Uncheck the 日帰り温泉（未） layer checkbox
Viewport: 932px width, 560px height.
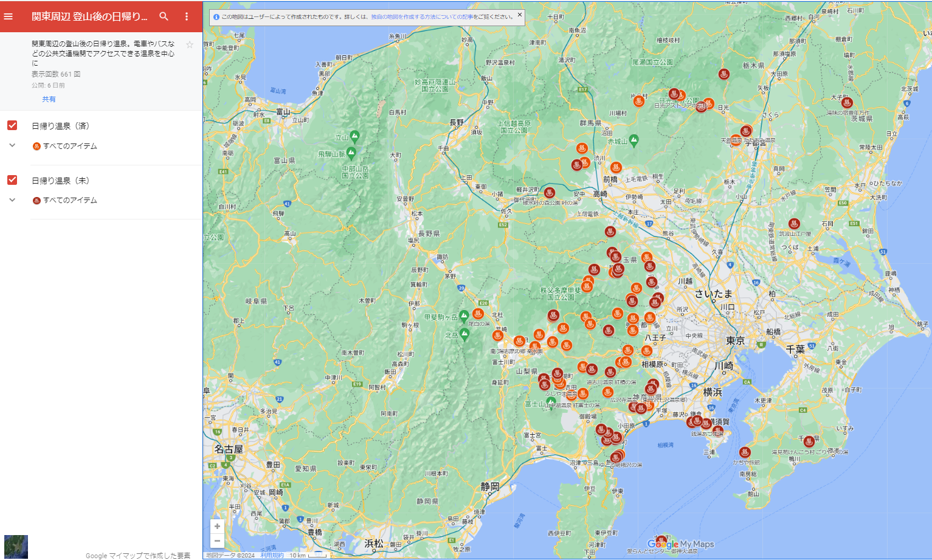(x=12, y=180)
